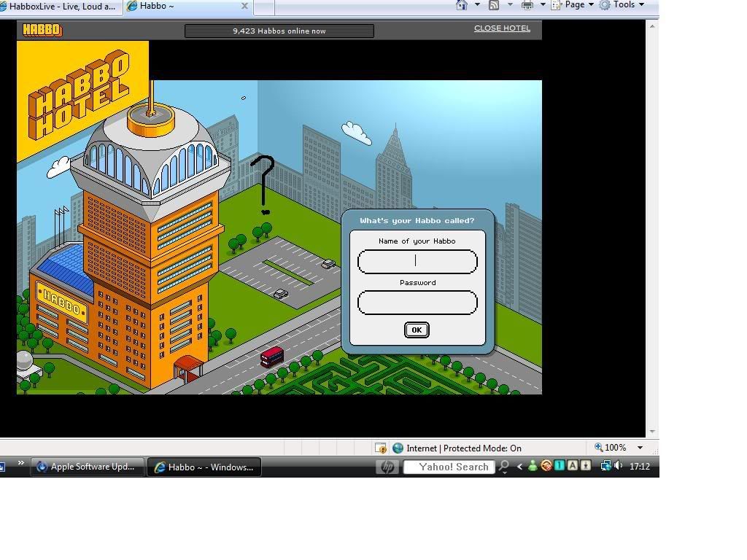Close the Habbo ~ browser tab
This screenshot has width=747, height=560.
[x=244, y=6]
